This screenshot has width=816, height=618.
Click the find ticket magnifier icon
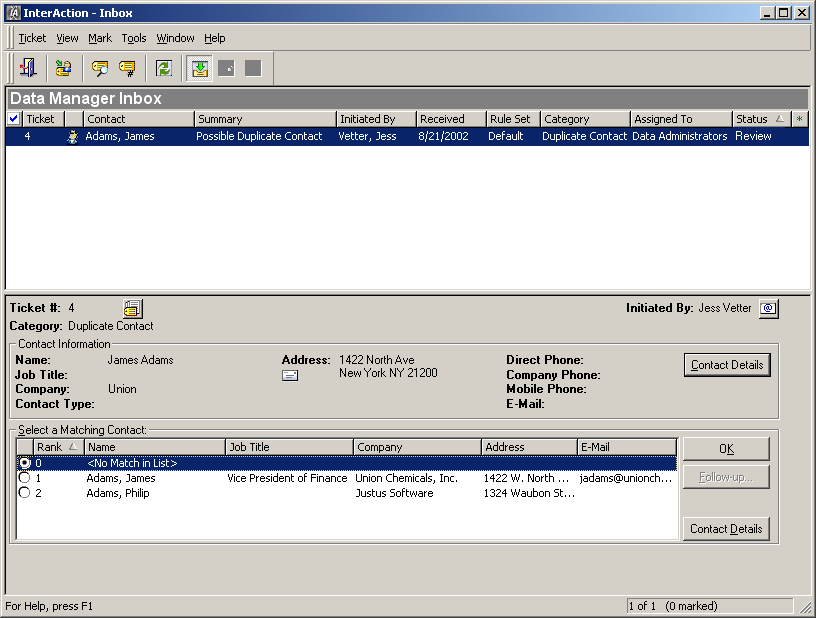coord(99,68)
